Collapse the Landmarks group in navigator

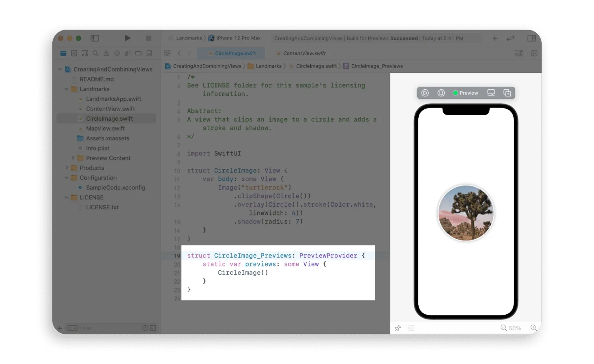point(66,89)
